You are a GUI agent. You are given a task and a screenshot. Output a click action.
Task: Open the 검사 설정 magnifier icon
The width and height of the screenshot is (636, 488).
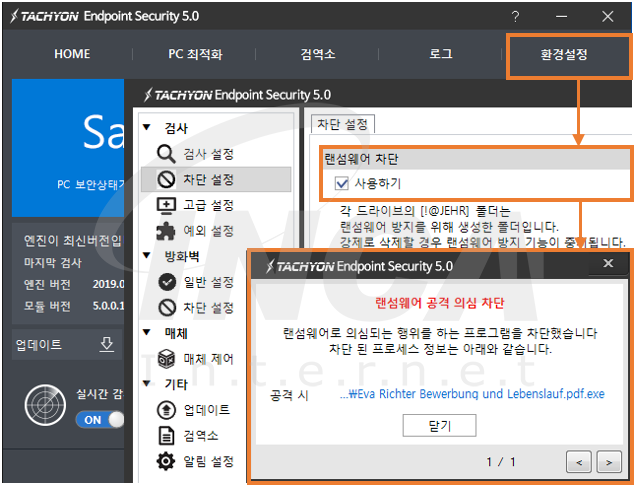(x=166, y=154)
